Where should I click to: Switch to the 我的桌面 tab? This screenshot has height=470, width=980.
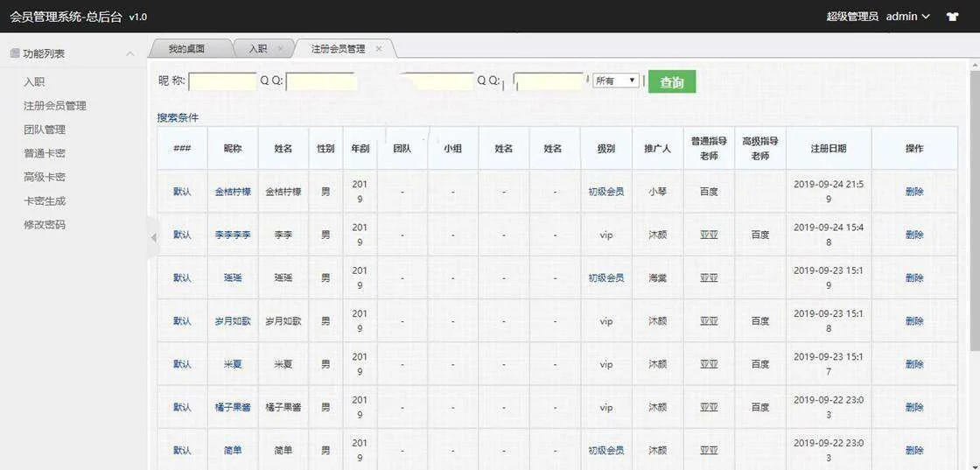189,49
